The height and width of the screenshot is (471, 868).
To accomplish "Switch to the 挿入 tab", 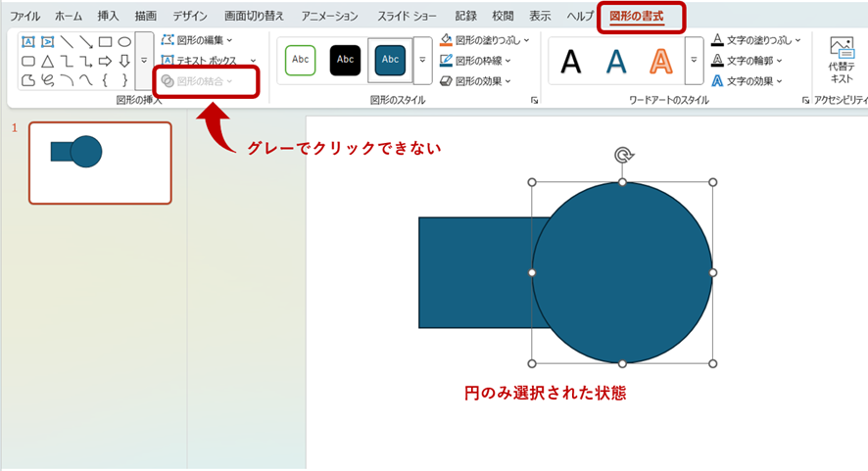I will click(x=109, y=17).
